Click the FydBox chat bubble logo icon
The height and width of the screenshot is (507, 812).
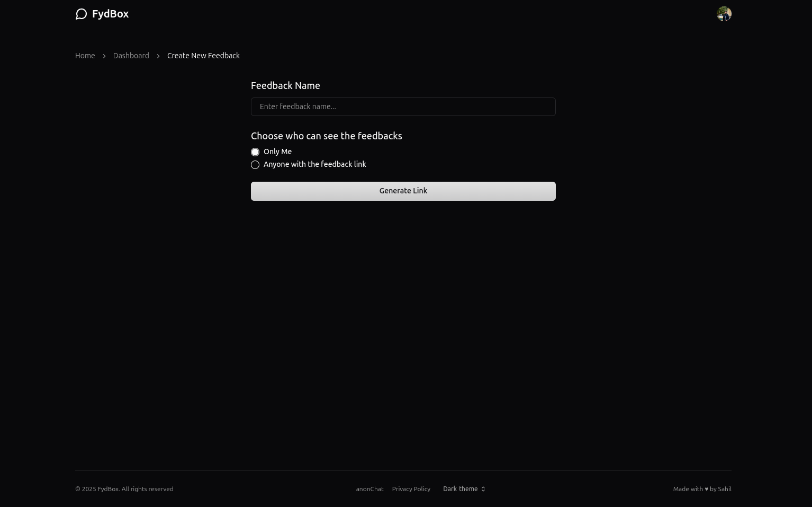click(x=81, y=14)
